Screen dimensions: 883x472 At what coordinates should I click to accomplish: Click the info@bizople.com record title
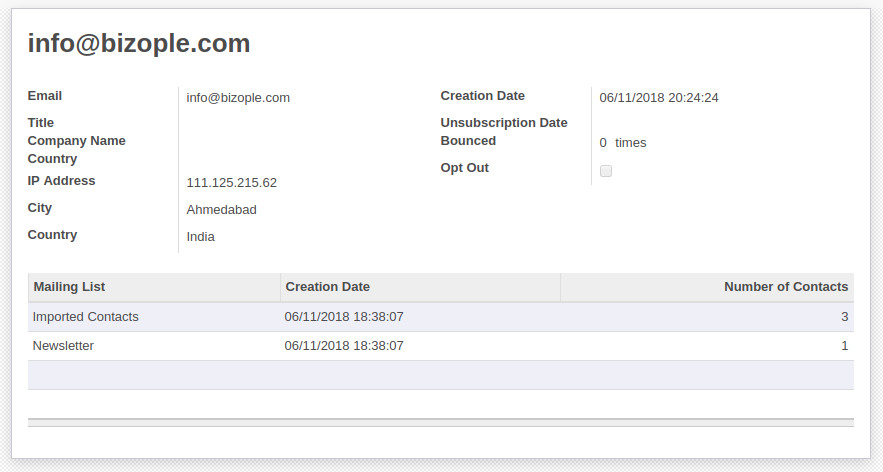(139, 43)
